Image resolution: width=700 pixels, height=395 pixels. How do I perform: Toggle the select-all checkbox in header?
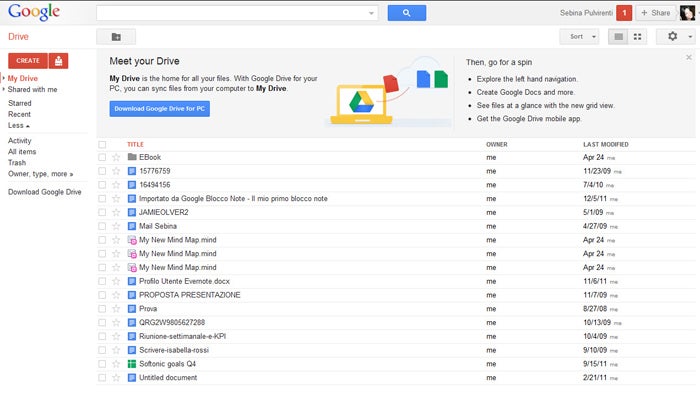tap(102, 145)
